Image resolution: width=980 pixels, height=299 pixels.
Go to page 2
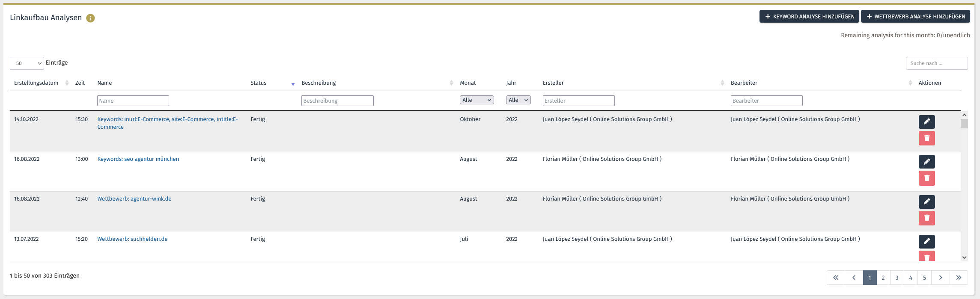(x=883, y=278)
